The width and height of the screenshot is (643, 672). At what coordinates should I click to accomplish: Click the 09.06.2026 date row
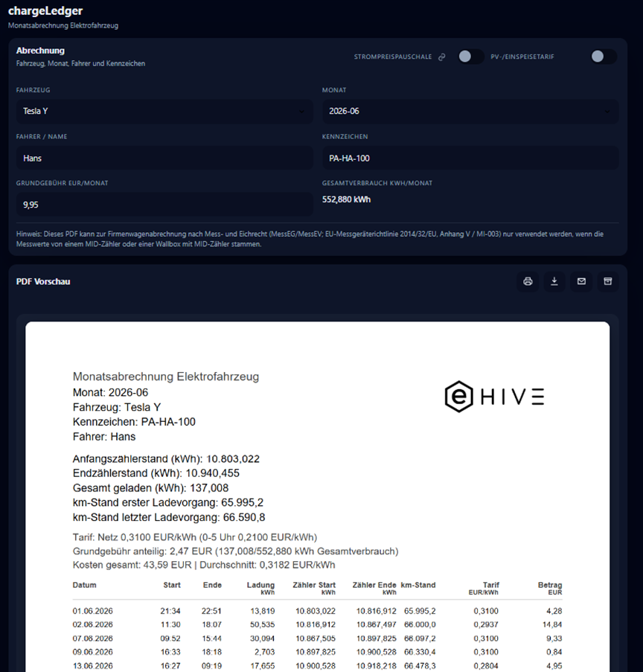(x=317, y=653)
